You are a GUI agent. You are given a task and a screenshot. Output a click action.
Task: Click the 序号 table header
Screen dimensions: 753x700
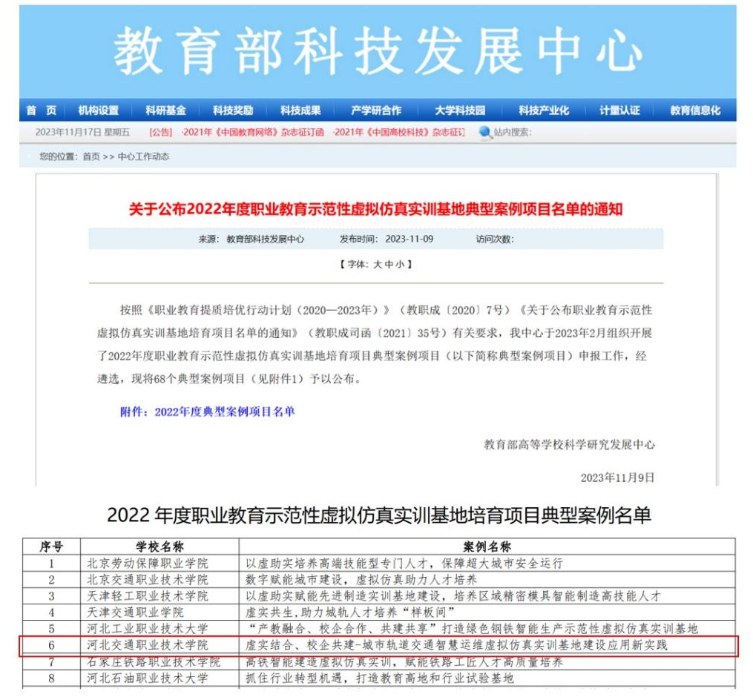[51, 547]
